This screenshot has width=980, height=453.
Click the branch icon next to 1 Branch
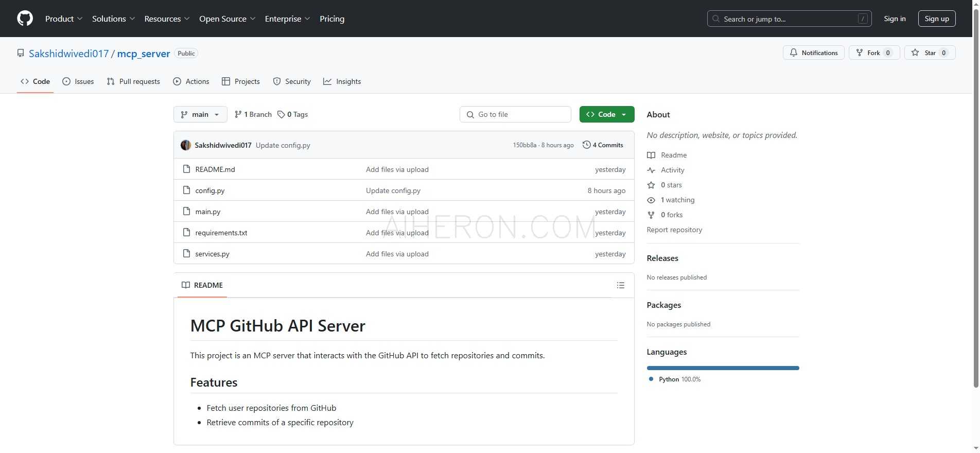pos(238,114)
